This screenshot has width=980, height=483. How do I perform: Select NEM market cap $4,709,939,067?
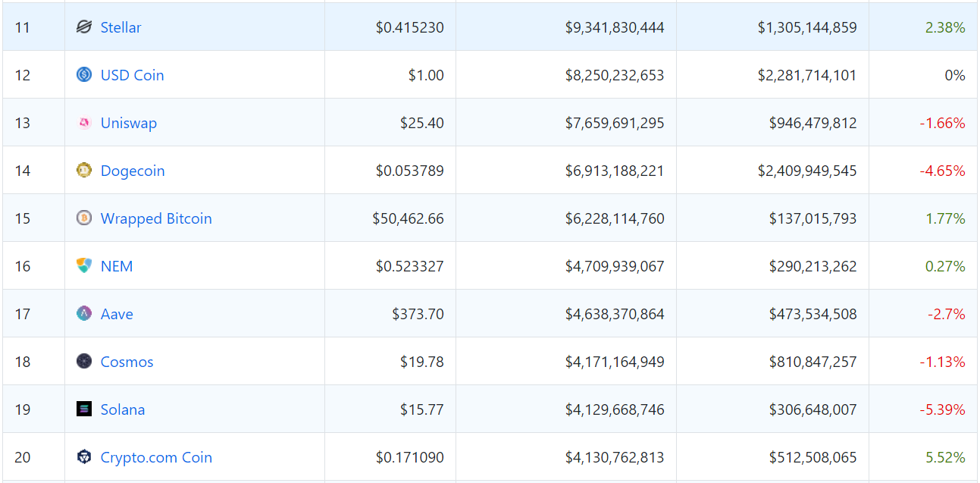click(615, 266)
